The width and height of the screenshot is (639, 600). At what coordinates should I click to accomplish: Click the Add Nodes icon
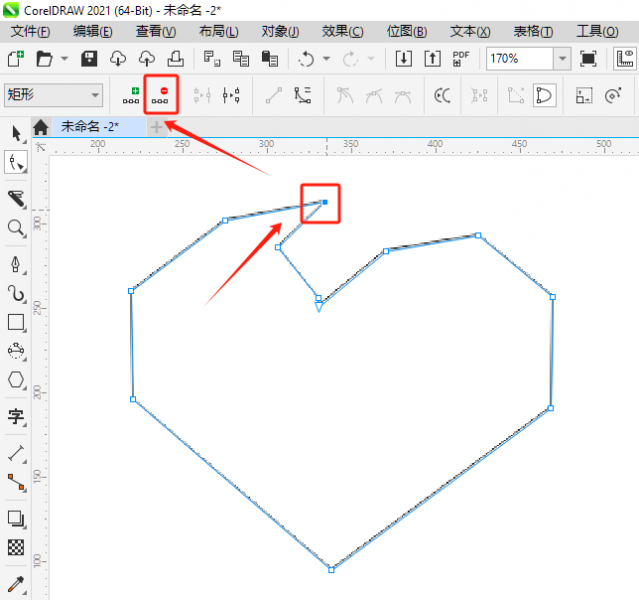coord(131,95)
